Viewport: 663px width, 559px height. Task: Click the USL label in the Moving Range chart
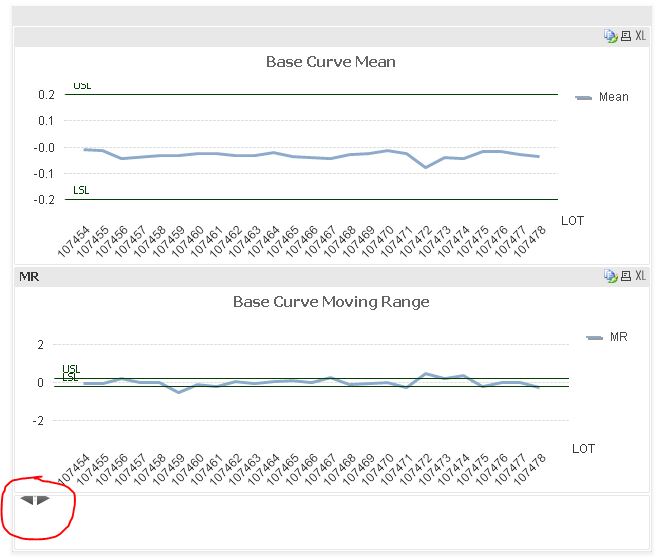(71, 369)
